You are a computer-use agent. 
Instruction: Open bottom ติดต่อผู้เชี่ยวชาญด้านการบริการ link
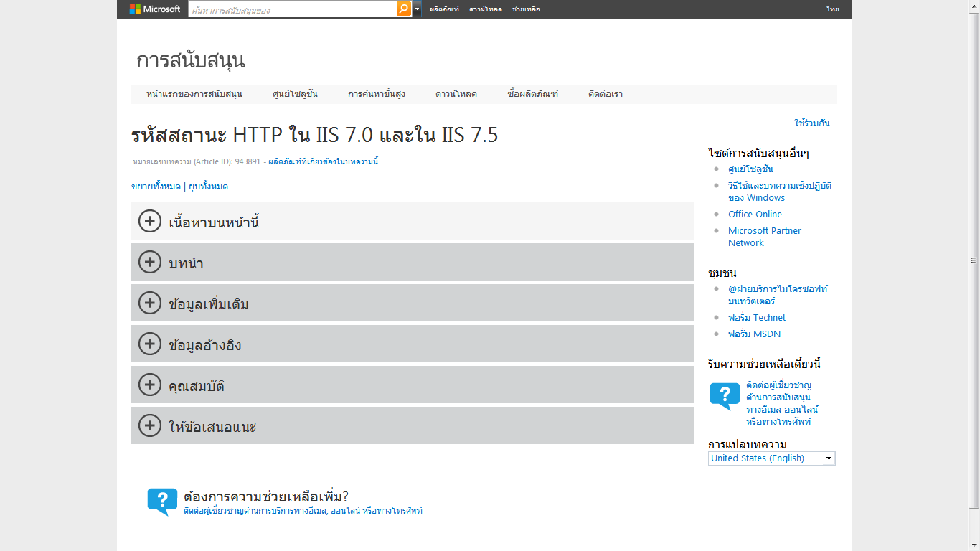303,511
